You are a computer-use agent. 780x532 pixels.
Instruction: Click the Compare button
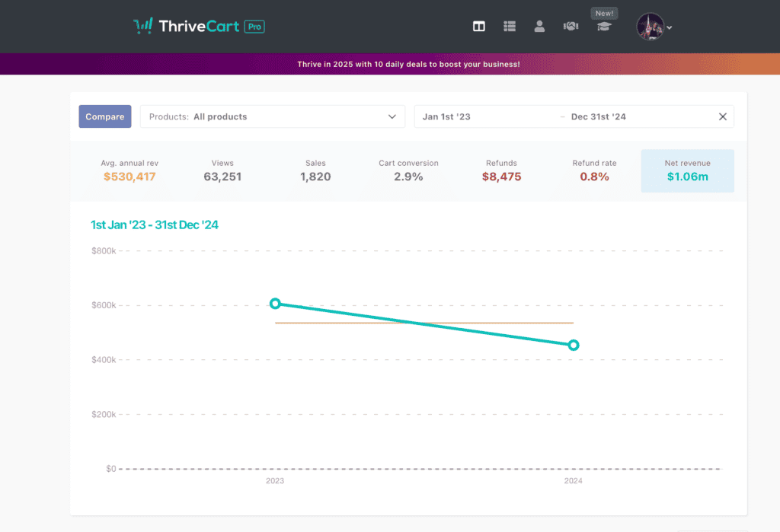pyautogui.click(x=105, y=116)
